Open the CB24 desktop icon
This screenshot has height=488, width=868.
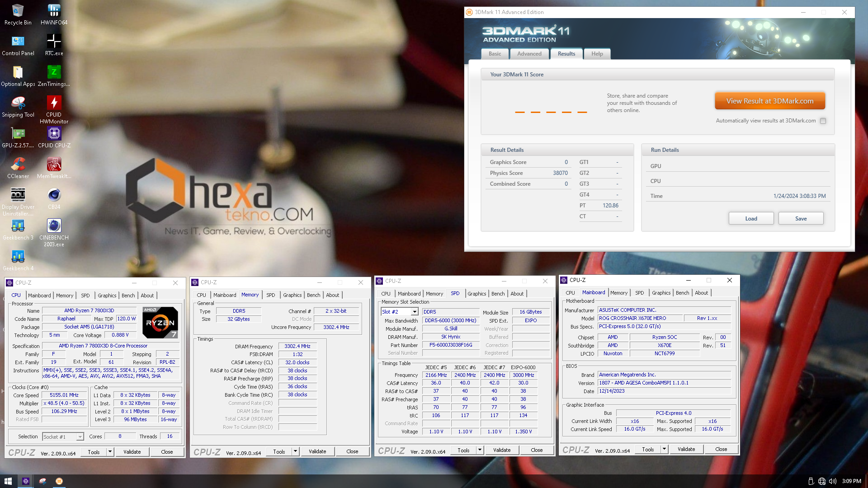[54, 199]
